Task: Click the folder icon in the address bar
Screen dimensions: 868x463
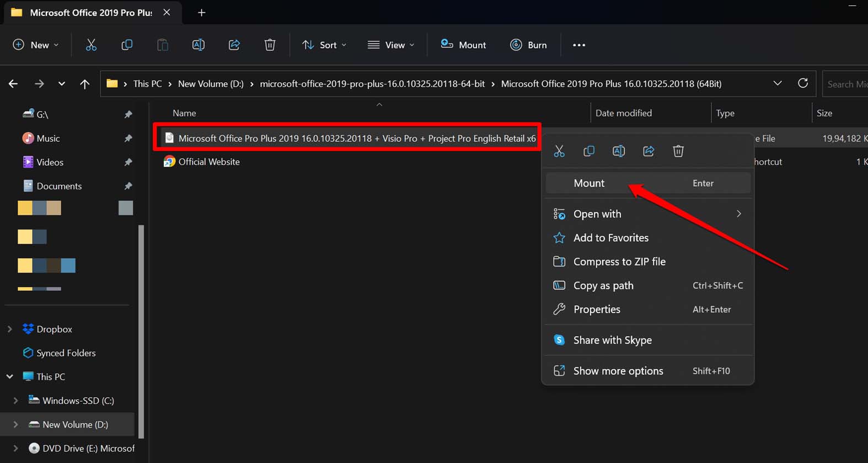Action: tap(112, 83)
